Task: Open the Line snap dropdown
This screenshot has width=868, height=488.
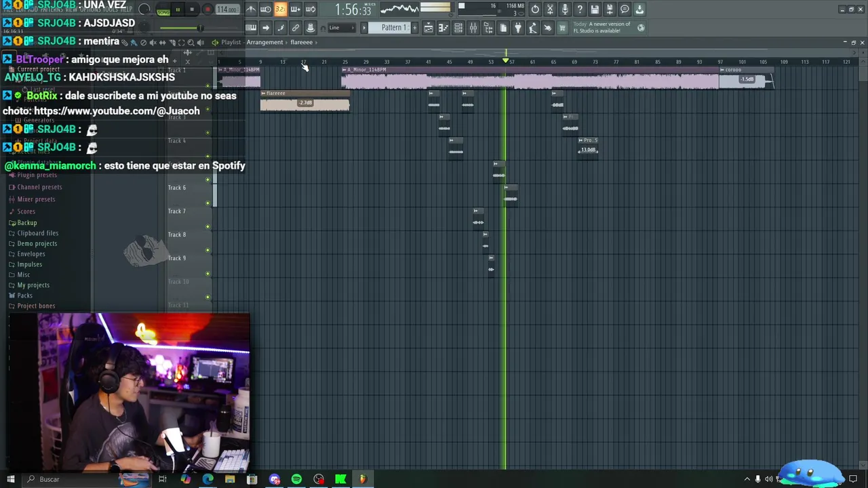Action: point(342,28)
